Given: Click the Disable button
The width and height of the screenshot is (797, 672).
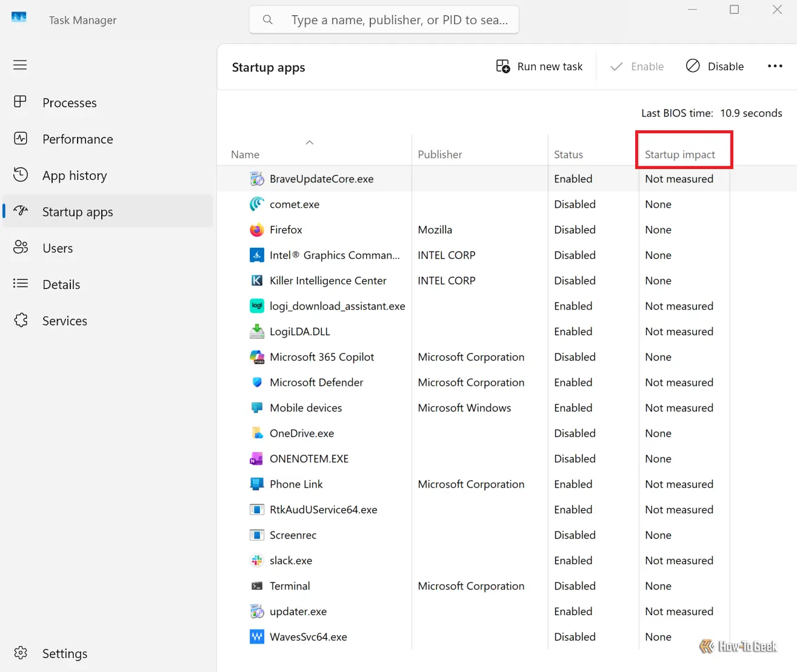Looking at the screenshot, I should tap(715, 67).
